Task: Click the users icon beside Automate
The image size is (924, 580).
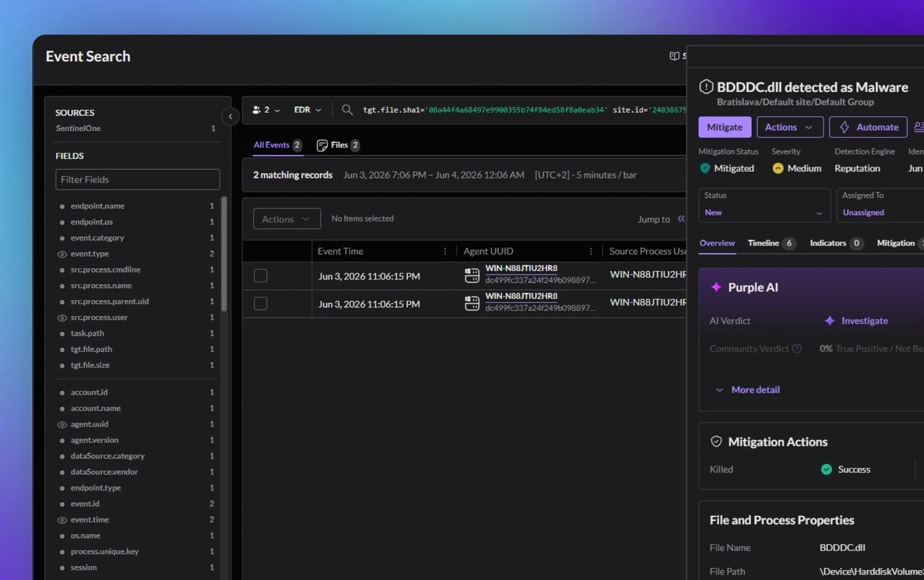Action: [x=919, y=127]
